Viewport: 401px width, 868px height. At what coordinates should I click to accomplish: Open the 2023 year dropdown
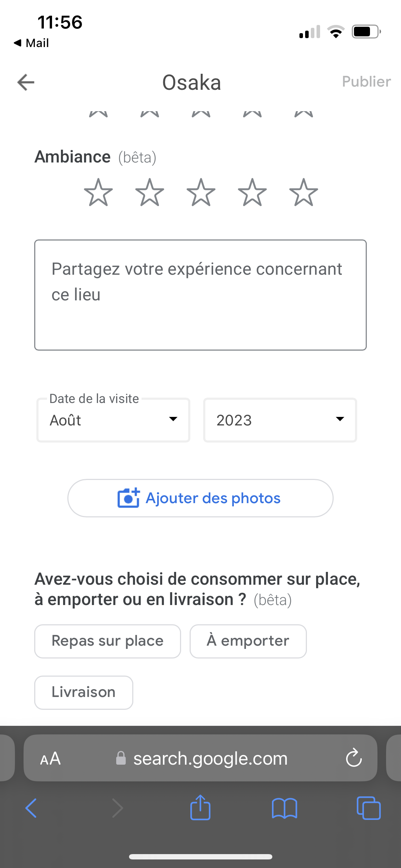pos(280,420)
